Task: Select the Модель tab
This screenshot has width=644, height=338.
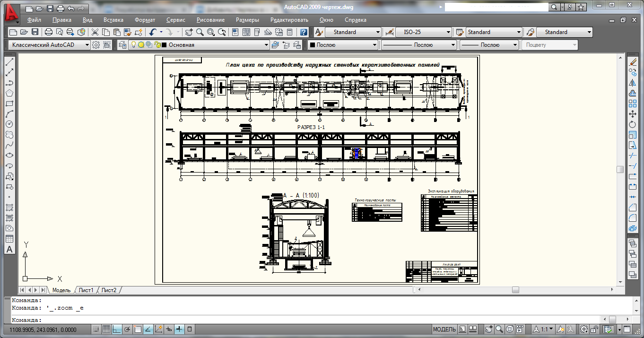Action: (x=61, y=290)
